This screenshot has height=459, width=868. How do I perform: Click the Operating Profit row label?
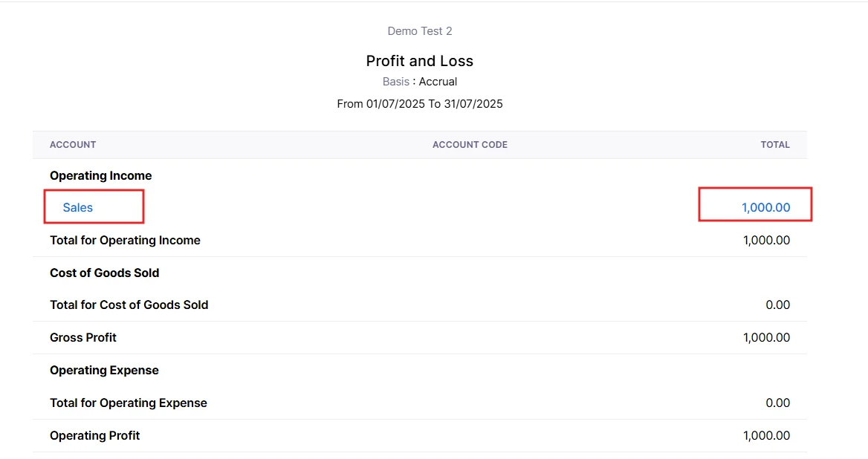click(x=94, y=436)
